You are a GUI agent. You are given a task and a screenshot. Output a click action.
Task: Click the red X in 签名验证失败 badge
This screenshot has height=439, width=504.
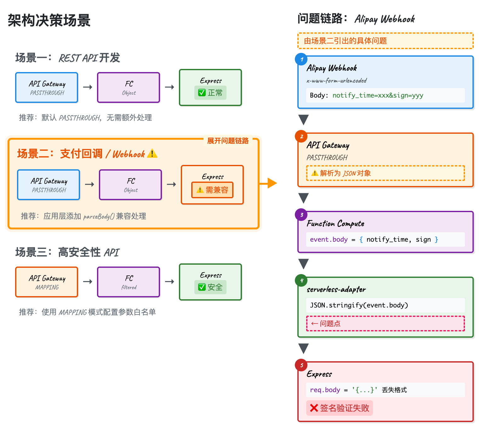point(313,408)
